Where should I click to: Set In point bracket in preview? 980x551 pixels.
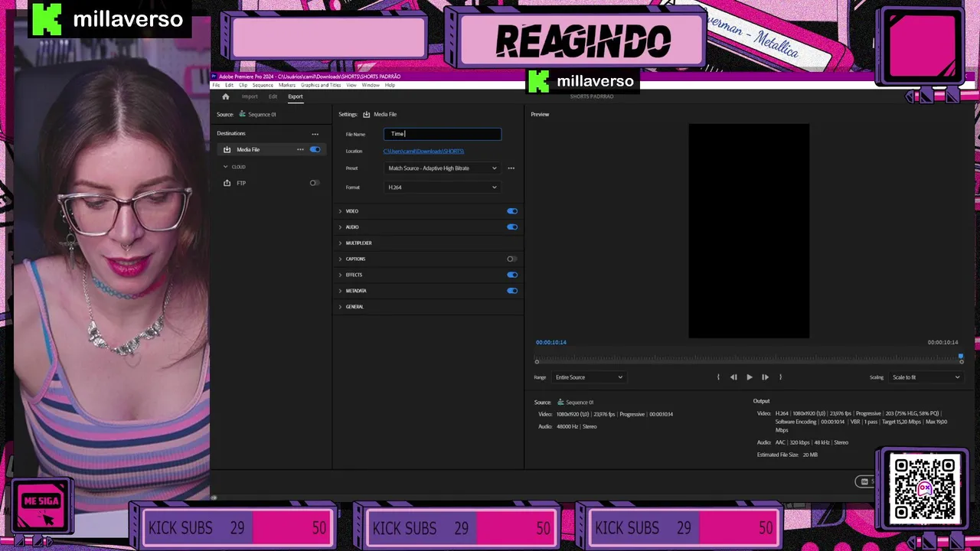click(718, 377)
